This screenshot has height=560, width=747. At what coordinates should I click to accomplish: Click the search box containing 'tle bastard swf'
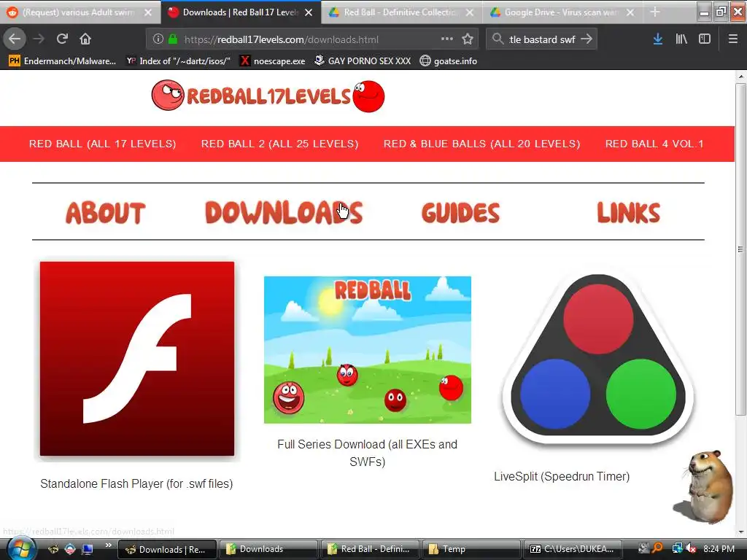click(x=542, y=39)
